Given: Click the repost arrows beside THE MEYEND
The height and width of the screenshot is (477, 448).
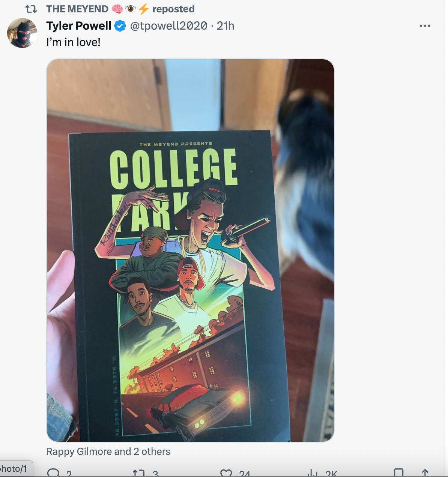Looking at the screenshot, I should tap(31, 9).
